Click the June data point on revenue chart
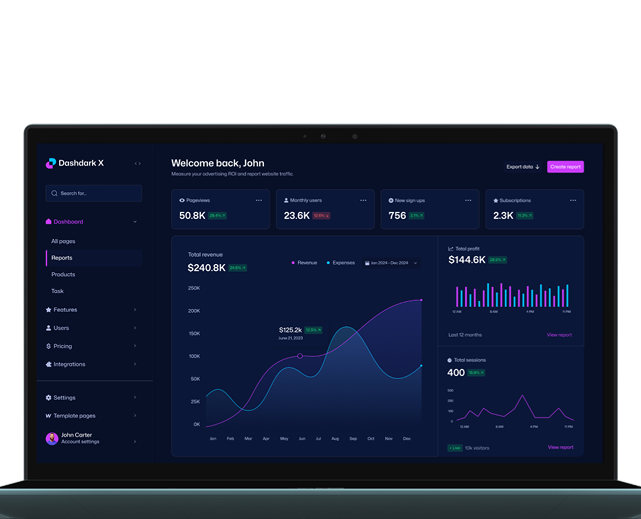 [300, 355]
